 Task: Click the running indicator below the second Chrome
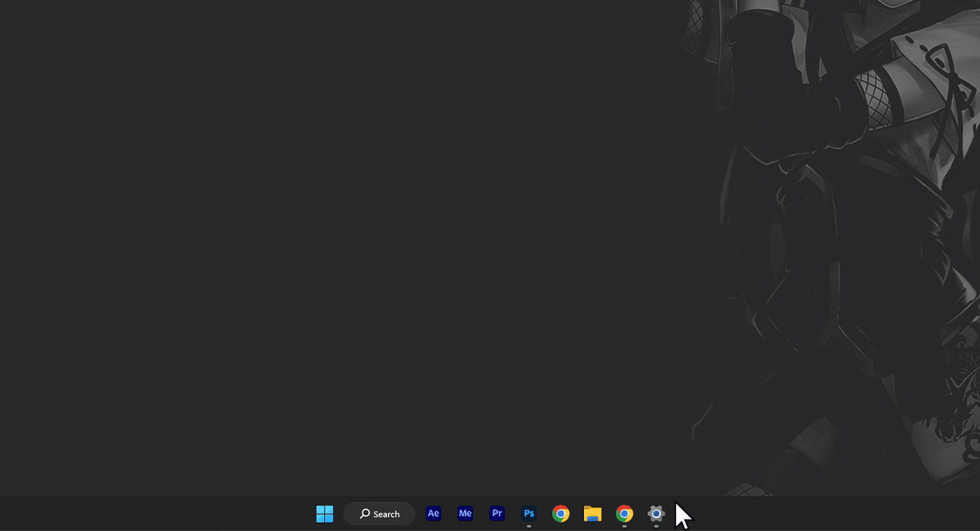coord(624,526)
